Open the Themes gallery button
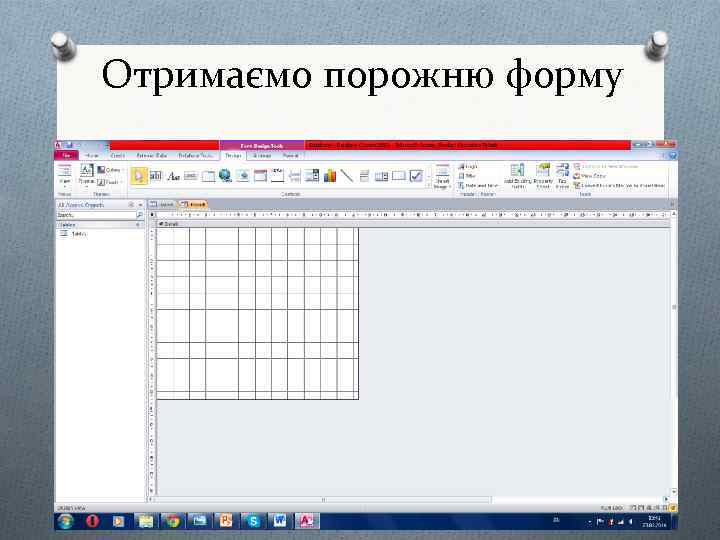 pos(86,176)
